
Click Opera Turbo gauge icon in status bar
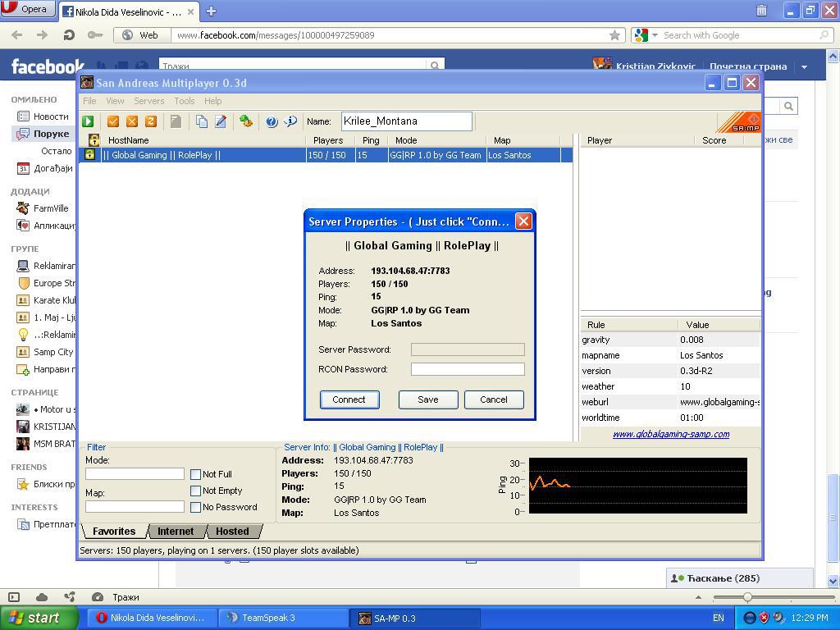98,597
